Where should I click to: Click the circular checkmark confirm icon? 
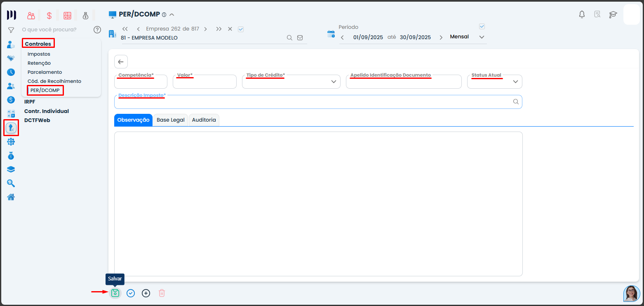[x=131, y=293]
